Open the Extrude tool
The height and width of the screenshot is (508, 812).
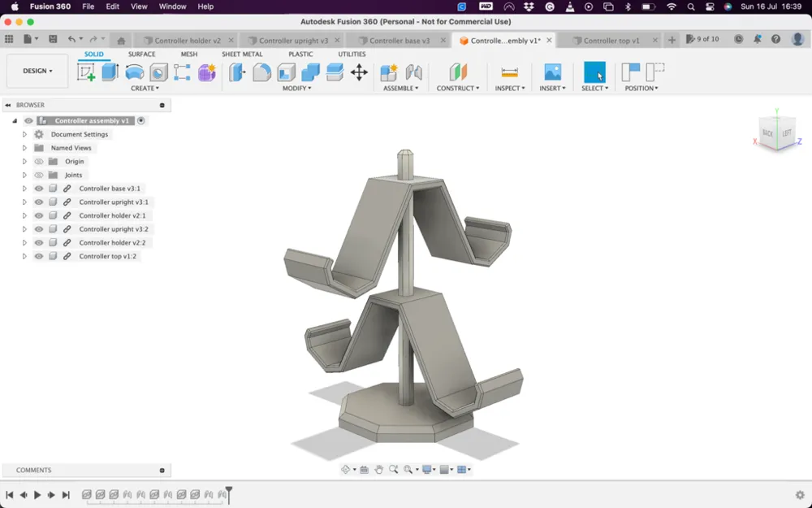(108, 72)
